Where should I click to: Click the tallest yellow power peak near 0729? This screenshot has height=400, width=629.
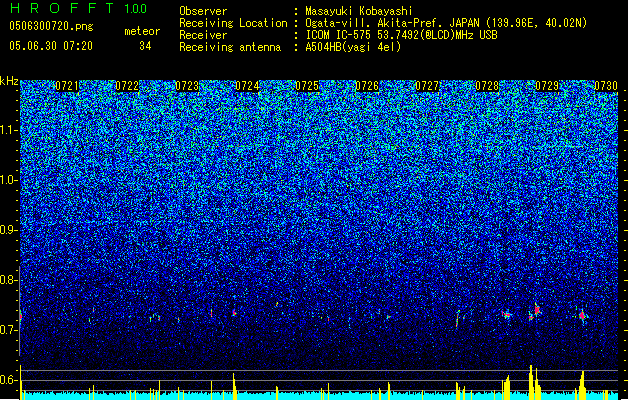coord(531,382)
